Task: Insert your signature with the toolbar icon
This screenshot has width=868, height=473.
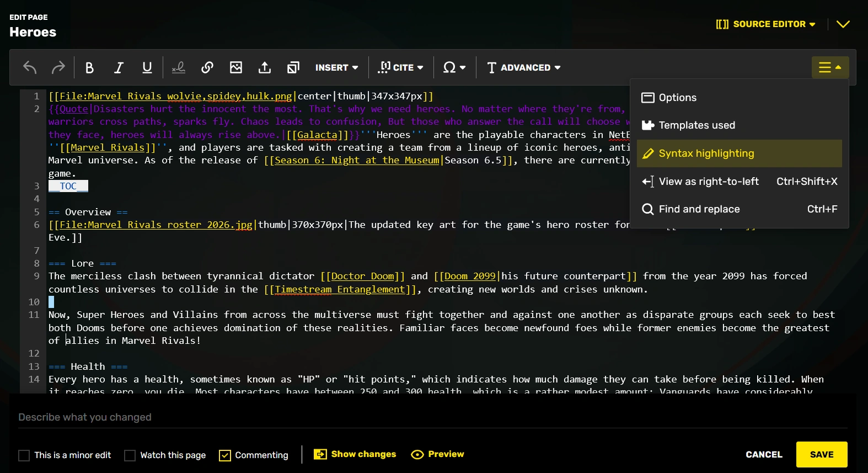Action: (179, 67)
